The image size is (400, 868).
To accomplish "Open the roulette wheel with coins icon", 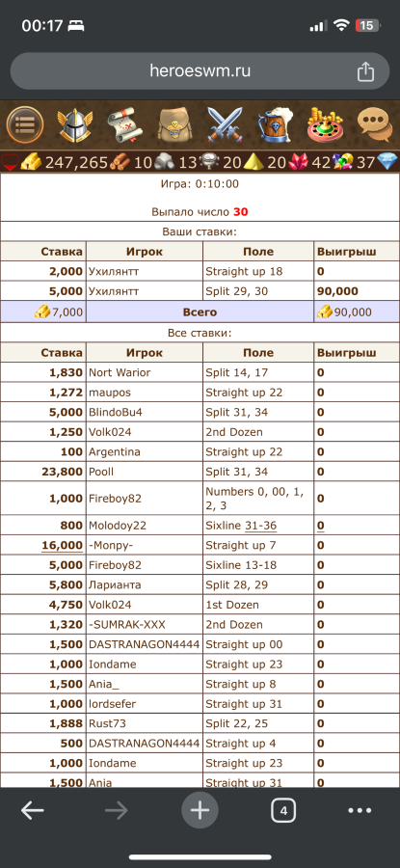I will tap(326, 125).
